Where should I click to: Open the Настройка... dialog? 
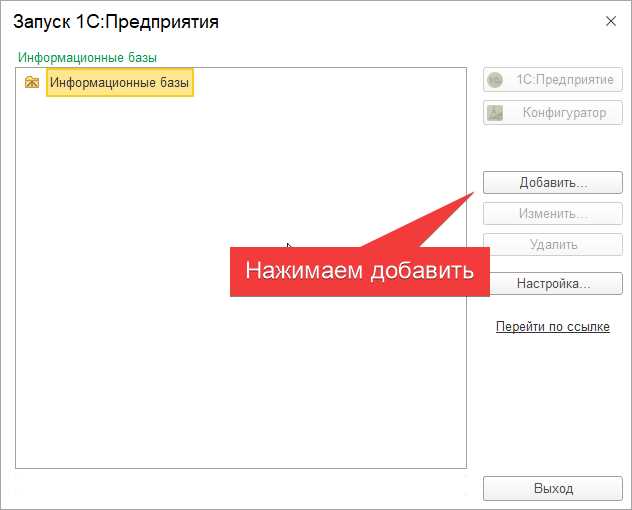pyautogui.click(x=556, y=283)
